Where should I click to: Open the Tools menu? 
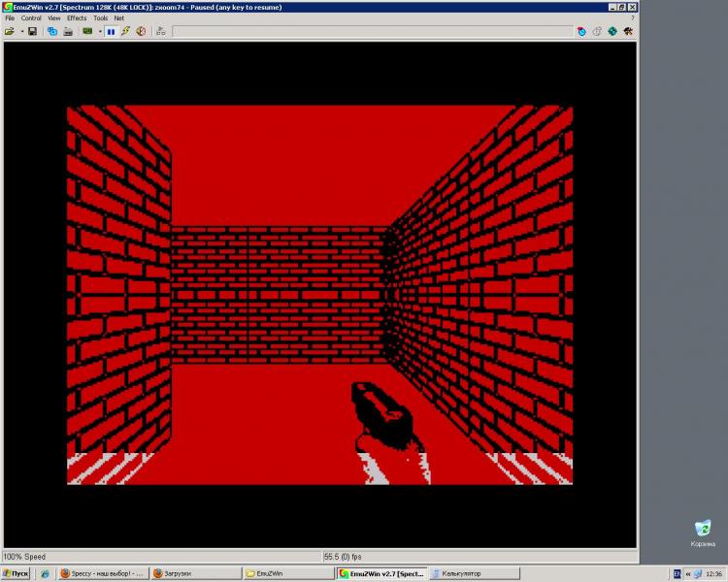coord(100,17)
